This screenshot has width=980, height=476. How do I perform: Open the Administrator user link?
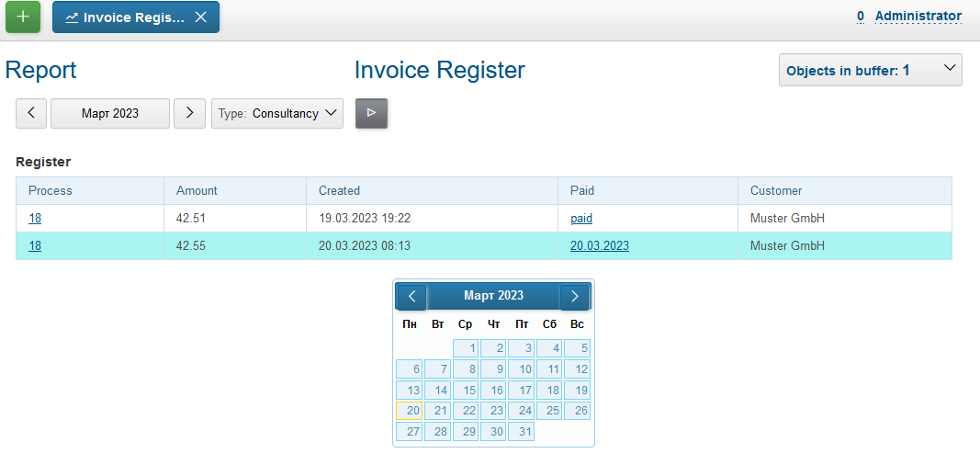918,17
